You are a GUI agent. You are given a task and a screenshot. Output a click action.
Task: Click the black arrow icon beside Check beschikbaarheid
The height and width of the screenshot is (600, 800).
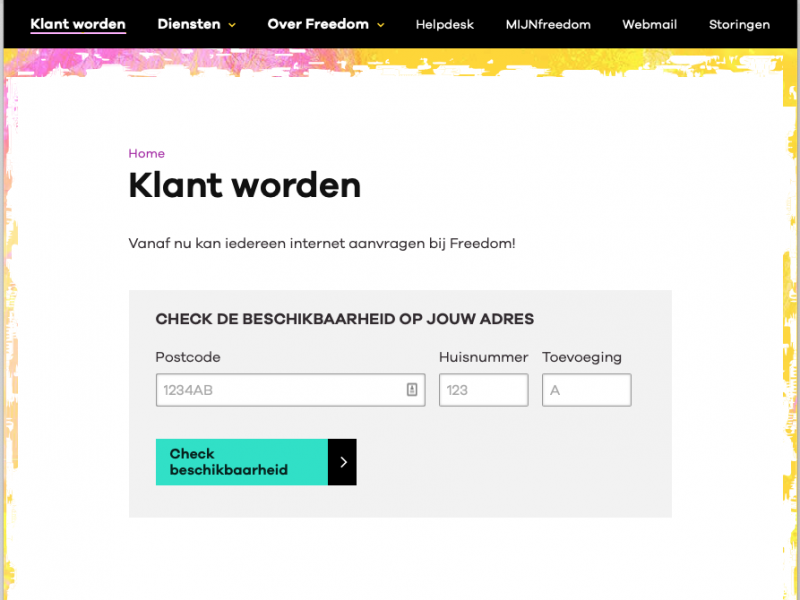[x=343, y=462]
